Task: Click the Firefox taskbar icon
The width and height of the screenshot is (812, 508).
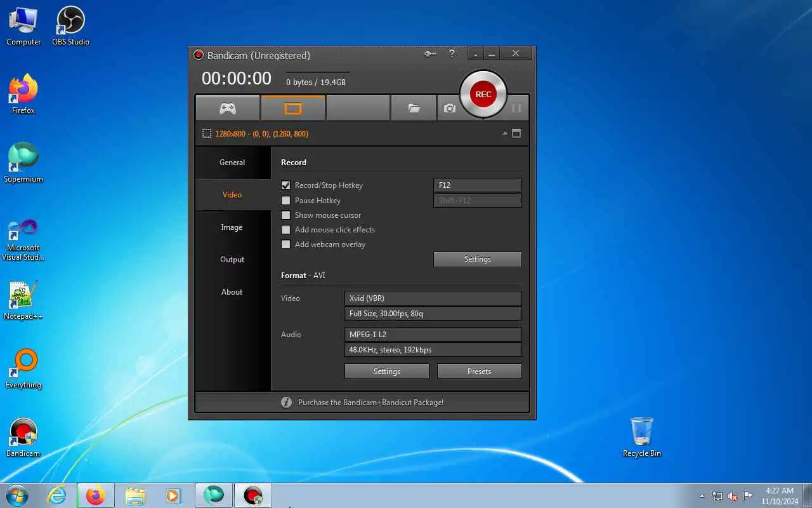Action: (96, 495)
